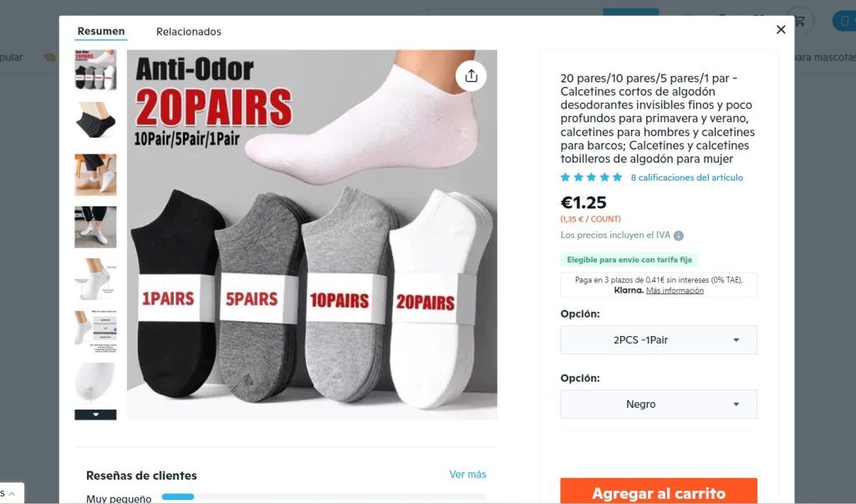Open the shopping cart icon in header

799,21
